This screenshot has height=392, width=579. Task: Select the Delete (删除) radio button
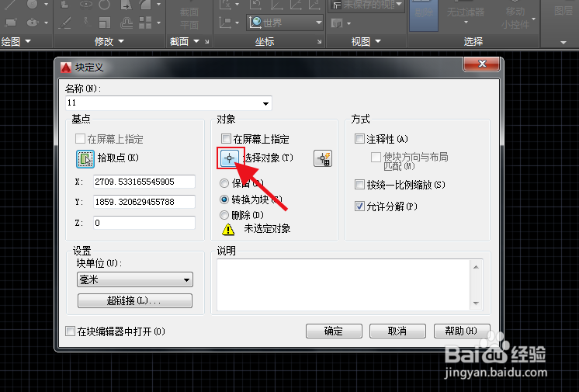[224, 215]
